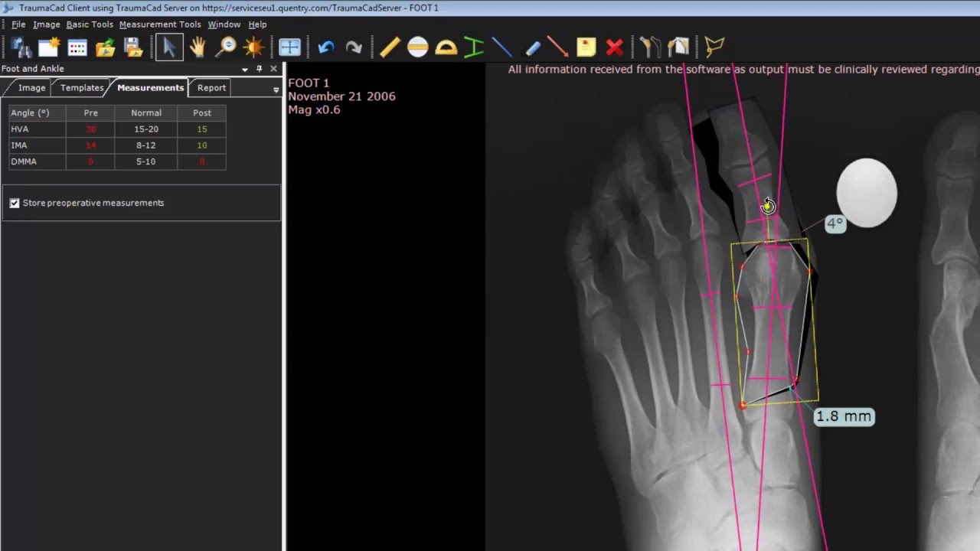
Task: Click the fit-to-screen layout icon
Action: pos(289,47)
